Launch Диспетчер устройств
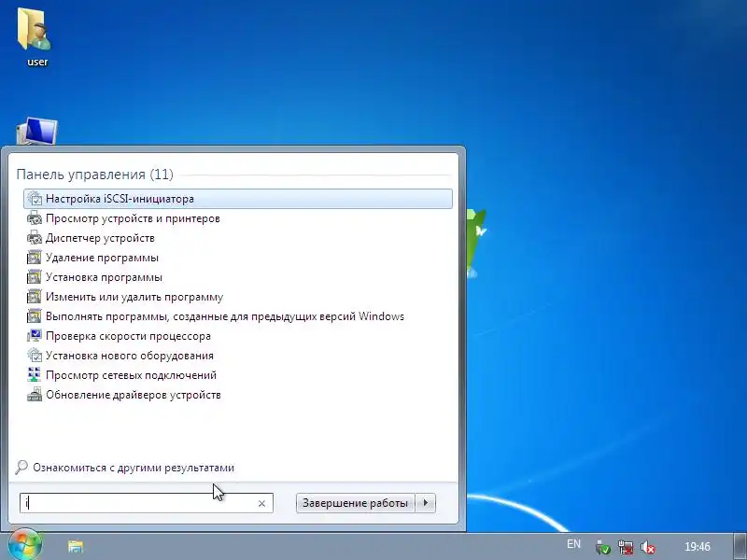 coord(238,238)
